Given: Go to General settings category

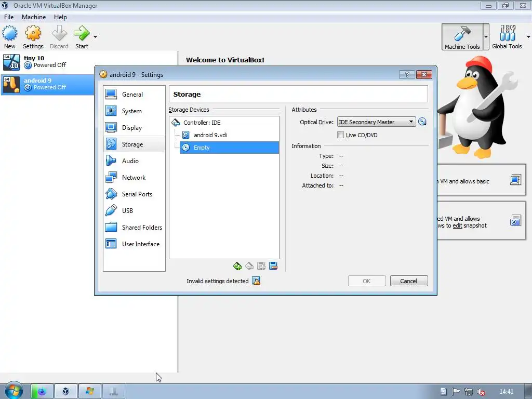Looking at the screenshot, I should [134, 95].
